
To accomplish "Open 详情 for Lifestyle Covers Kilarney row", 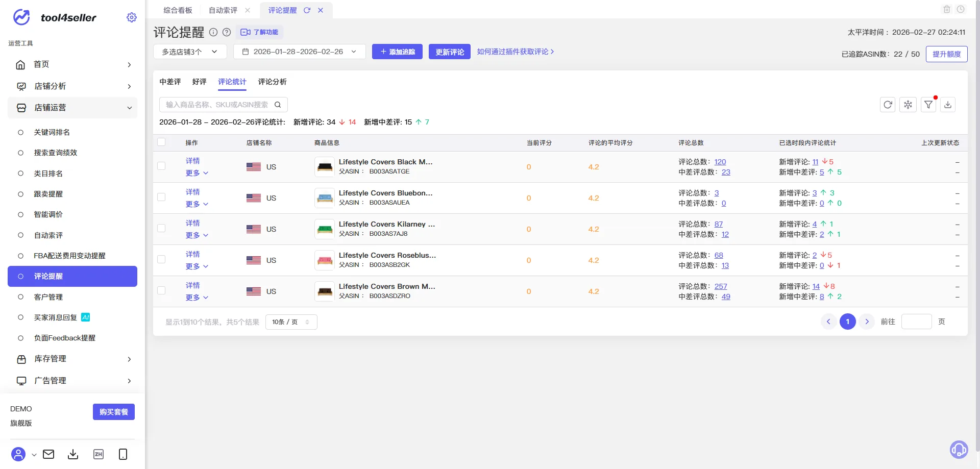I will pos(193,223).
